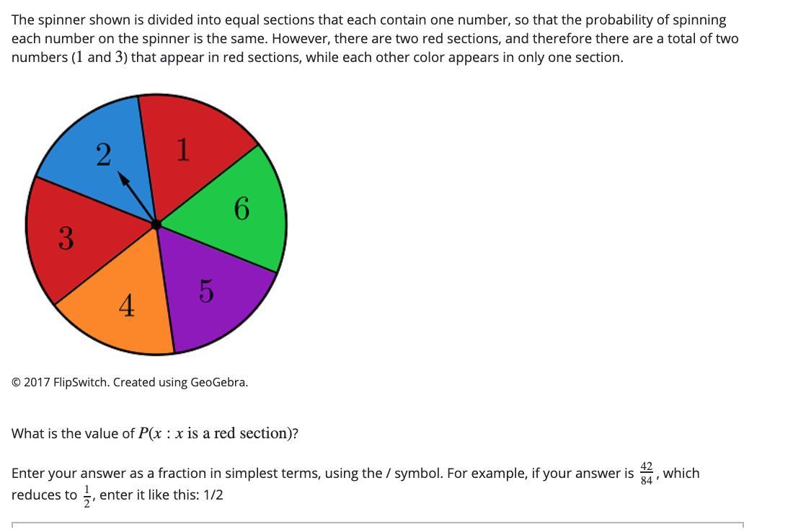Click the 42/84 example fraction
The width and height of the screenshot is (806, 532).
pos(646,473)
